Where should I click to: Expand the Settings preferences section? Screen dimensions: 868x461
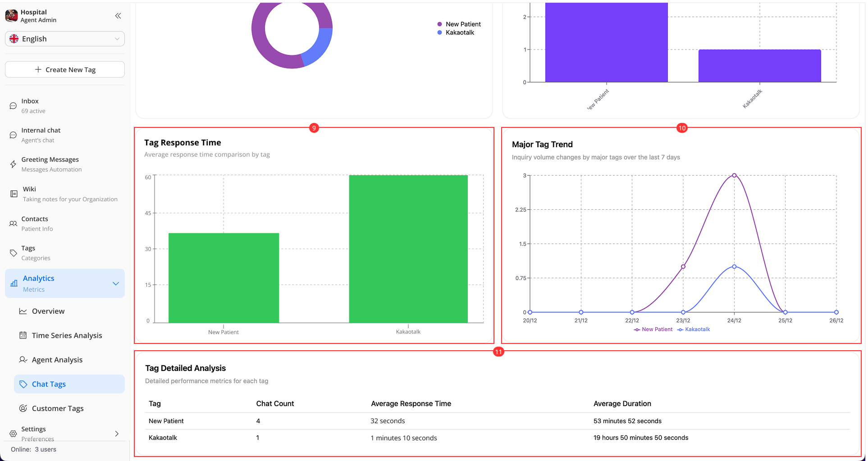tap(116, 434)
